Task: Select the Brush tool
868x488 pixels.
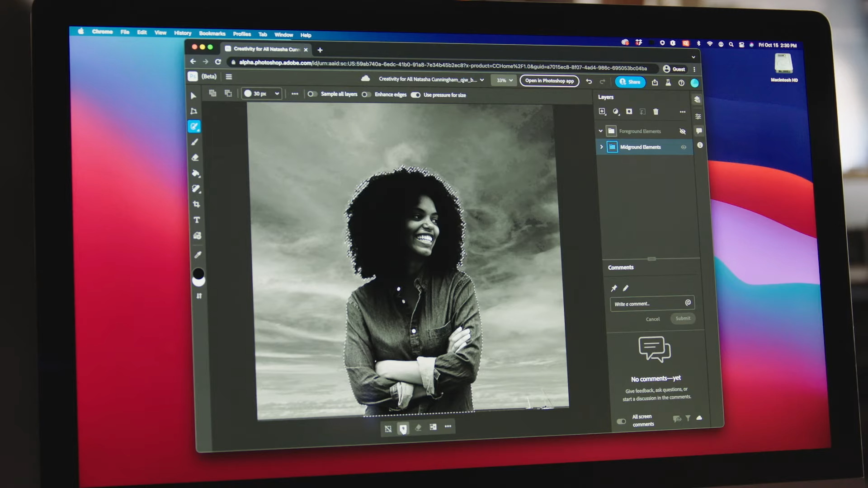Action: [x=195, y=142]
